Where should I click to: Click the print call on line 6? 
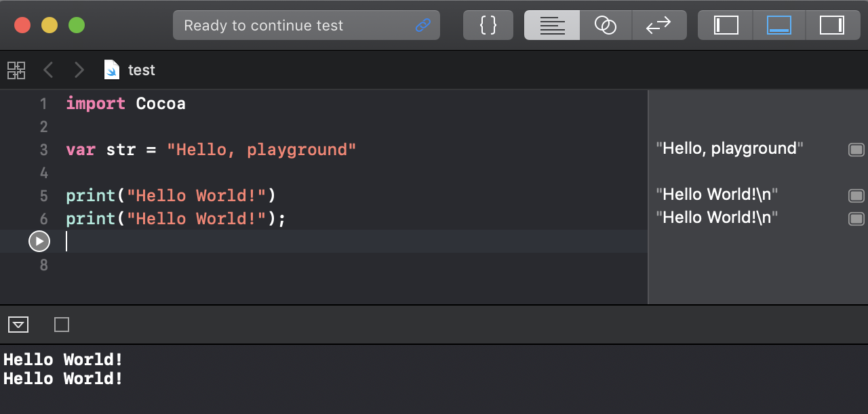[176, 219]
